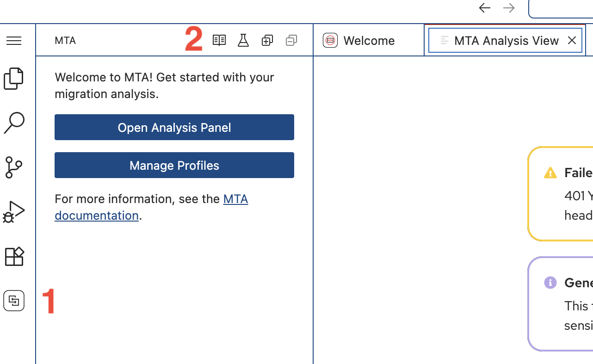Screen dimensions: 593x364
Task: Open the hamburger application menu
Action: 14,41
